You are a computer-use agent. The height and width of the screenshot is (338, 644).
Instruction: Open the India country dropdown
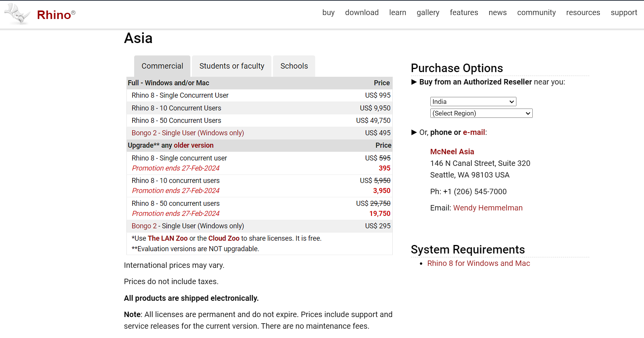coord(473,102)
